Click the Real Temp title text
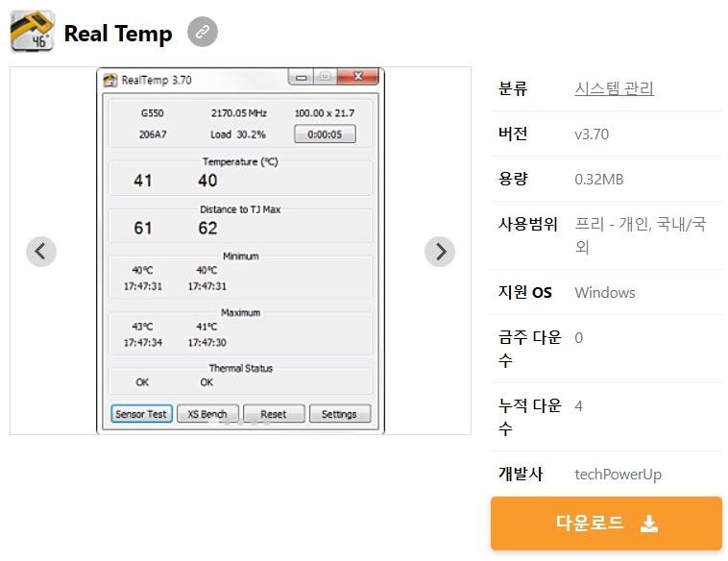The height and width of the screenshot is (561, 728). (118, 34)
